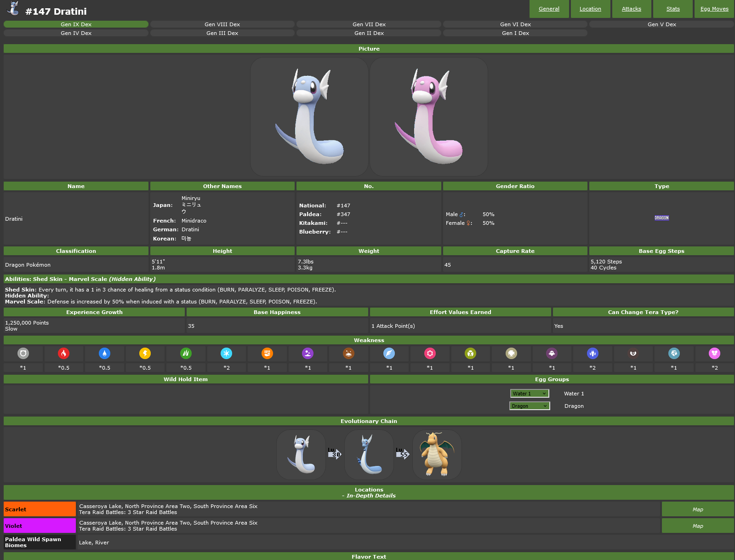Click the Fairy type weakness icon
735x560 pixels.
click(x=714, y=353)
